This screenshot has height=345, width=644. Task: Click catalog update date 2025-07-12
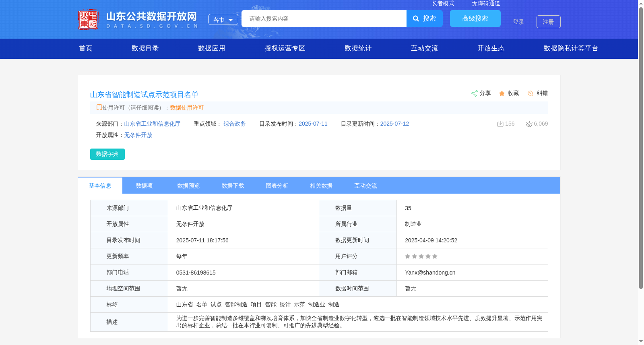tap(394, 124)
